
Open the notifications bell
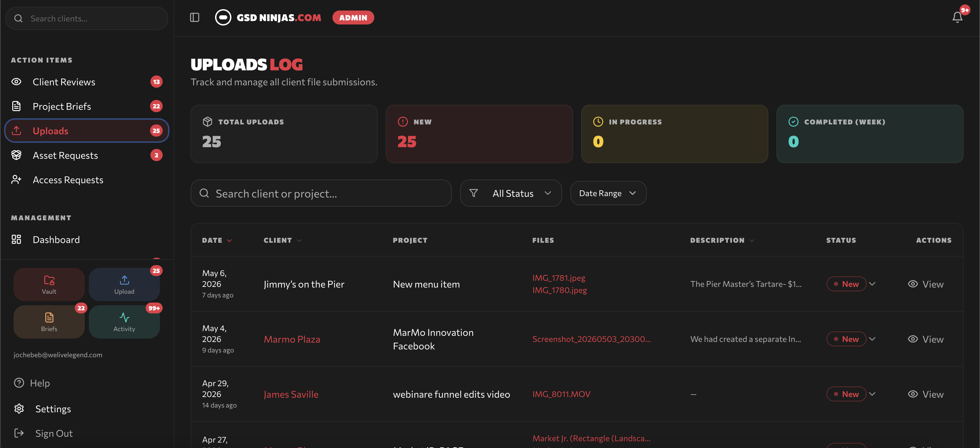click(x=957, y=17)
